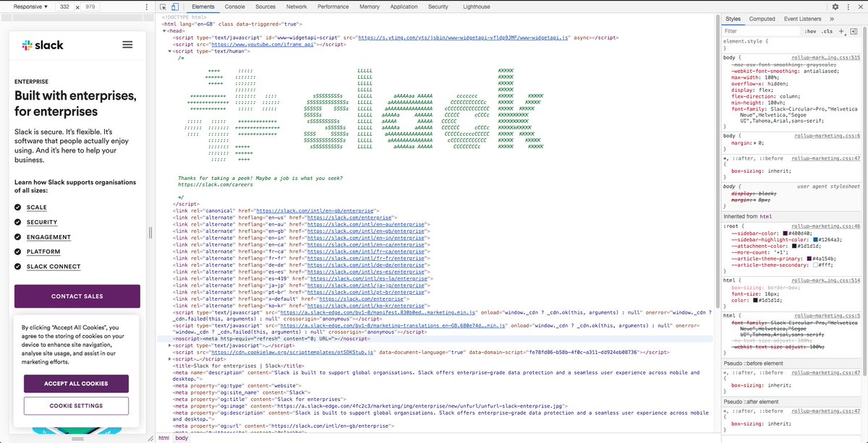Click the --attachment-color swatch
This screenshot has width=868, height=443.
pyautogui.click(x=795, y=247)
